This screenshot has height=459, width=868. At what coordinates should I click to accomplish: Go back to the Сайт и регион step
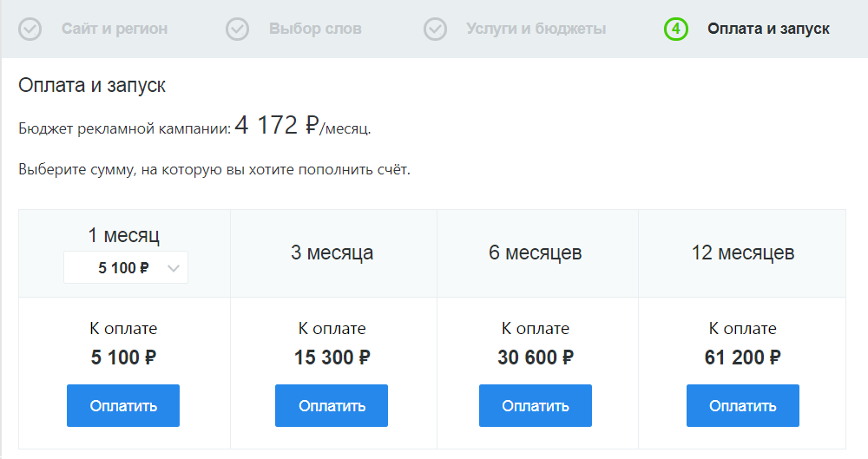pos(115,30)
